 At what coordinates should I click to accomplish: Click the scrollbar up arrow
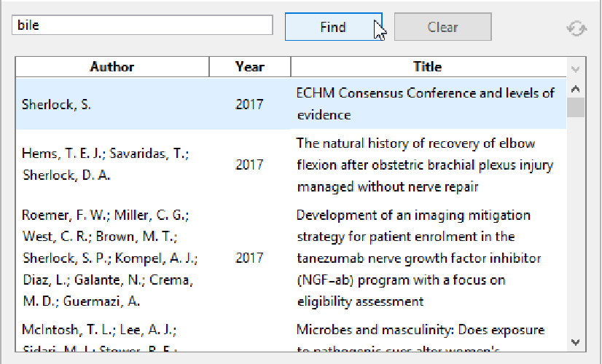pyautogui.click(x=576, y=90)
